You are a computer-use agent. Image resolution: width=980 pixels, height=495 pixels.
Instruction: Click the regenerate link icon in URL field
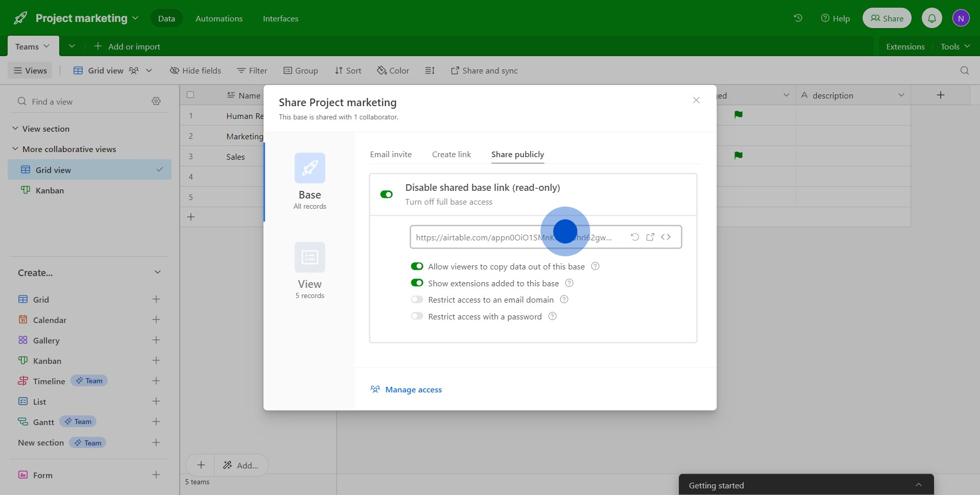[634, 237]
